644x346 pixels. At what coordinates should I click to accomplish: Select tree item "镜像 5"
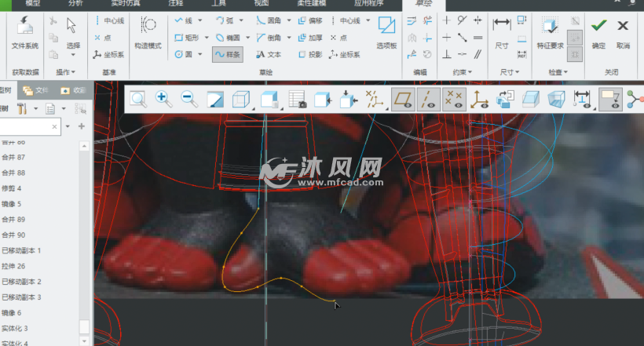[11, 204]
